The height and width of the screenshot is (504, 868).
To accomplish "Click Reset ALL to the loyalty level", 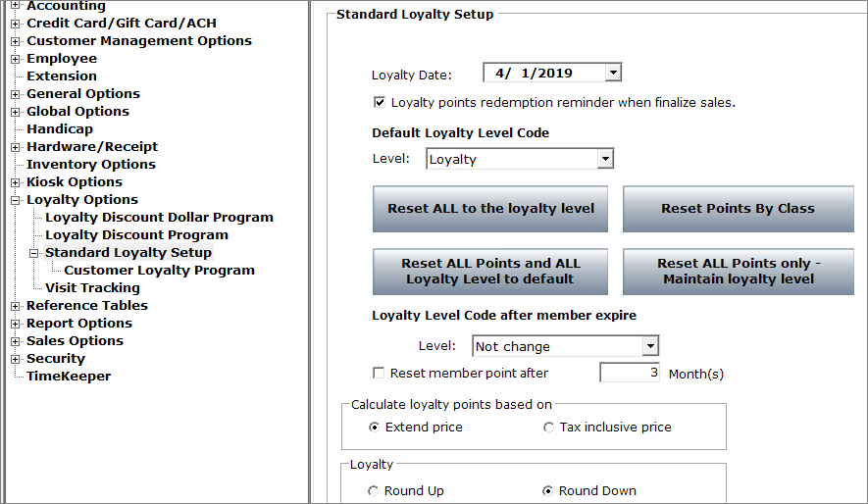I will pos(490,209).
